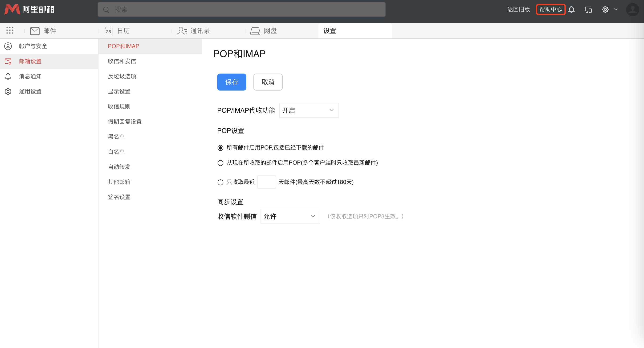The width and height of the screenshot is (644, 348).
Task: Open 签名设置 page
Action: pos(150,197)
